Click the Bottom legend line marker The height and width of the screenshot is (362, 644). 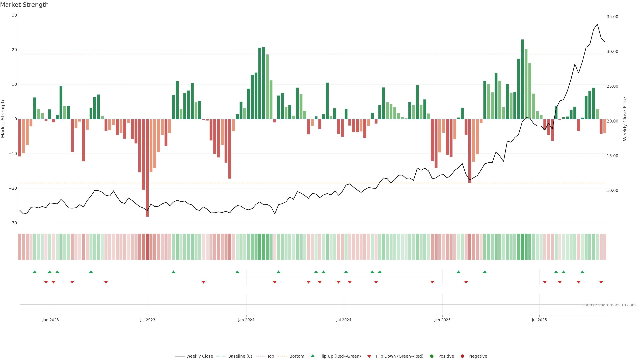[282, 356]
